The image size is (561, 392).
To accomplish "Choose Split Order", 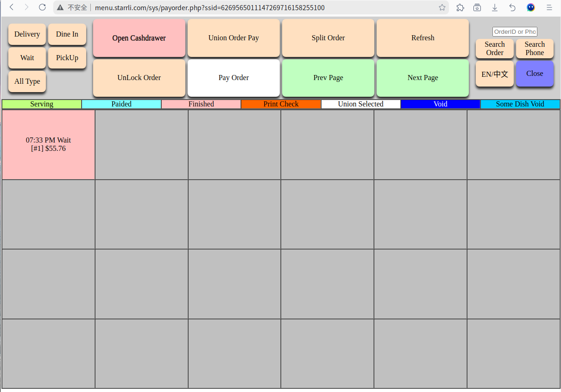I will click(328, 38).
